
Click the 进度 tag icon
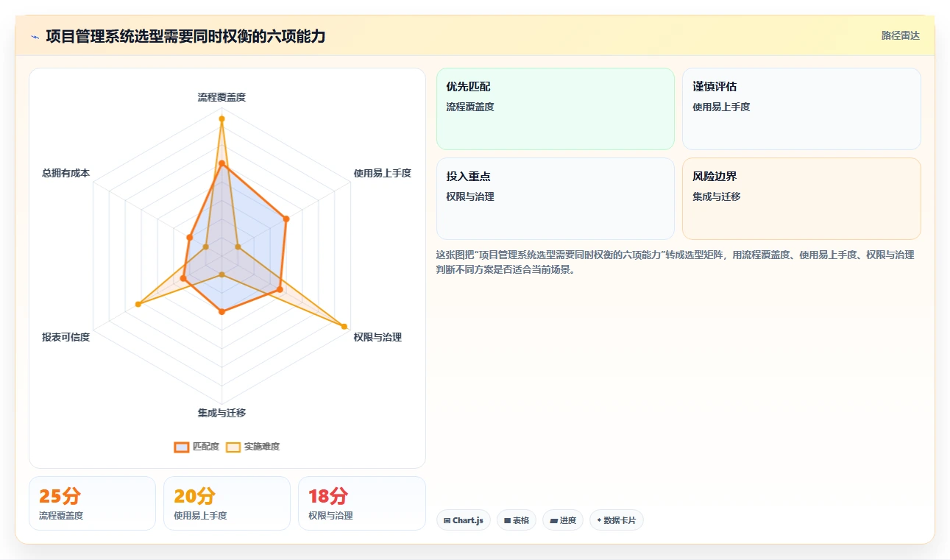tap(553, 520)
